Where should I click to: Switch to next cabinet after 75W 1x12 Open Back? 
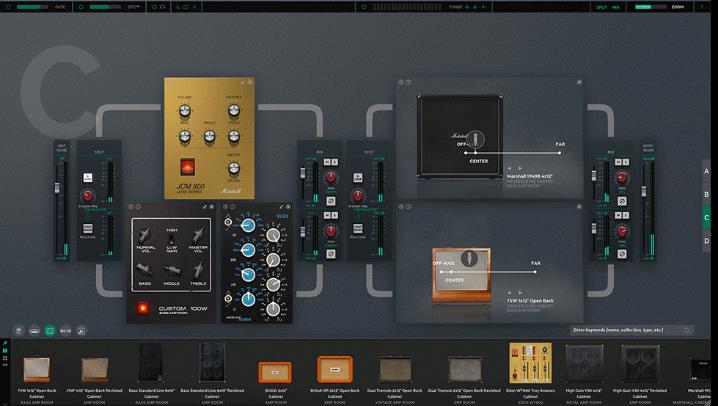[520, 292]
